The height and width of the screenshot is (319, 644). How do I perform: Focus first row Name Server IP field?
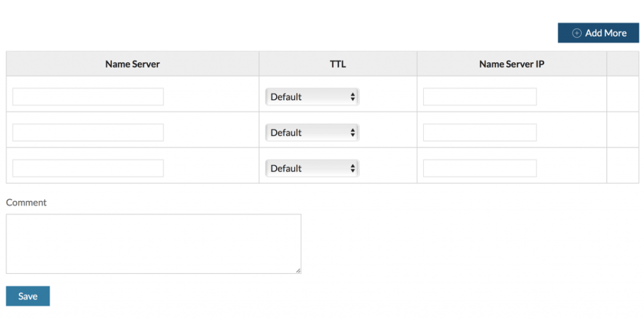click(x=480, y=97)
